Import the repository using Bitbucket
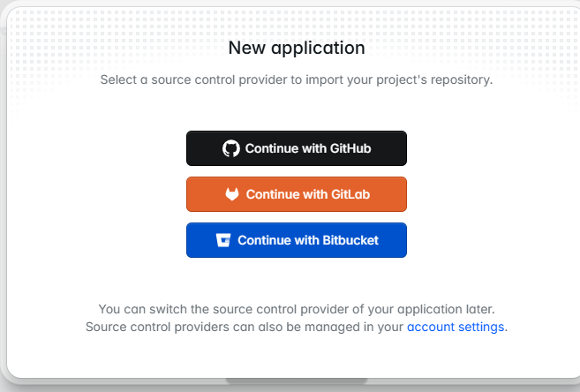The height and width of the screenshot is (392, 580). [297, 240]
